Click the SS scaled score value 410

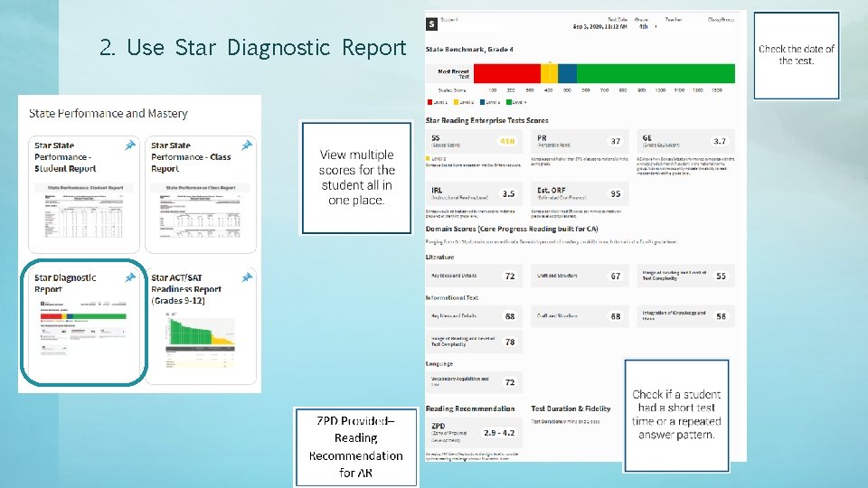click(x=507, y=141)
